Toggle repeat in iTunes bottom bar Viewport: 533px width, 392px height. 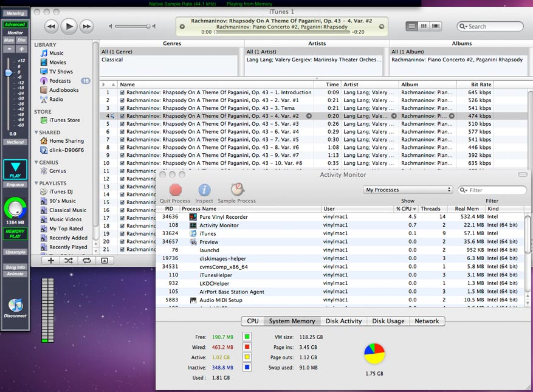(x=87, y=261)
